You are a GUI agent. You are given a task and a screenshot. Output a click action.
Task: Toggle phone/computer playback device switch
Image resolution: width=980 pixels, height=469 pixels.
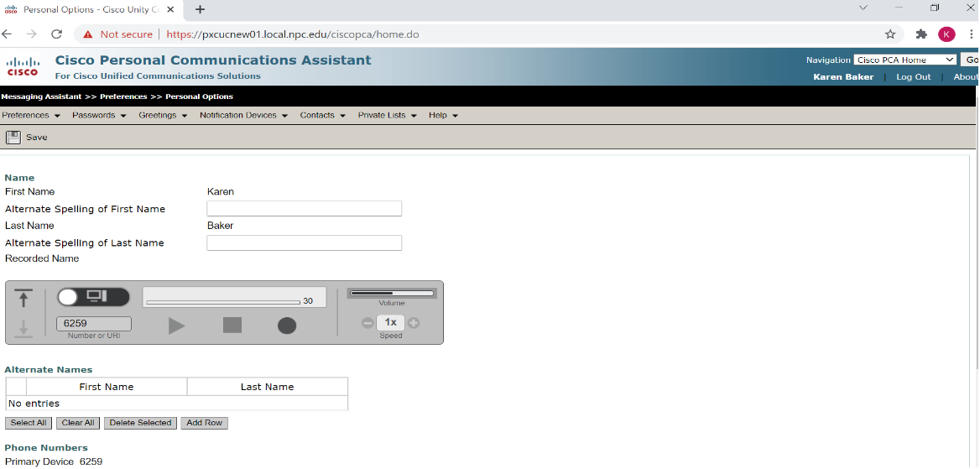[93, 297]
